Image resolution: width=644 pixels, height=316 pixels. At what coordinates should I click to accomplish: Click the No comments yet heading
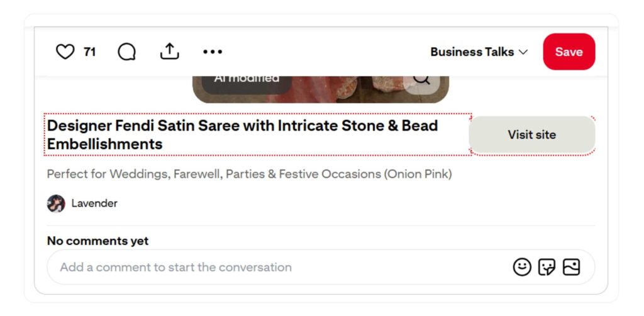(98, 241)
